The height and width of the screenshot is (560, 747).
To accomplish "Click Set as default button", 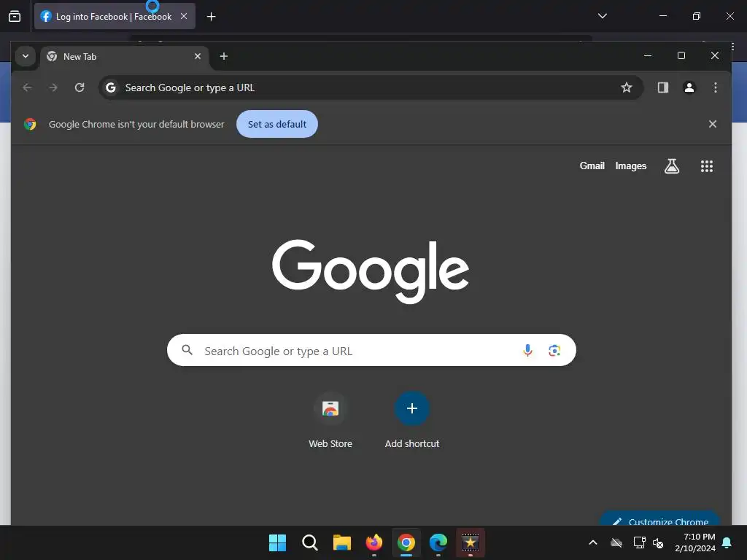I will (x=277, y=124).
